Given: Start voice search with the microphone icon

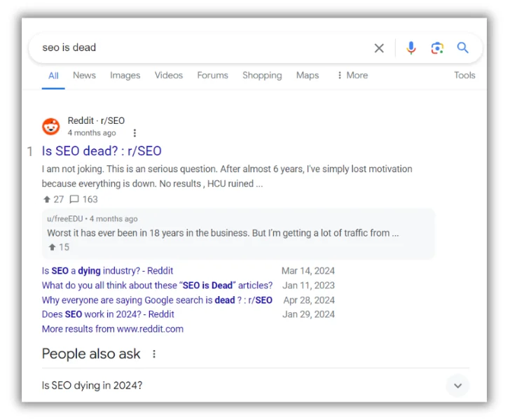Looking at the screenshot, I should [411, 48].
